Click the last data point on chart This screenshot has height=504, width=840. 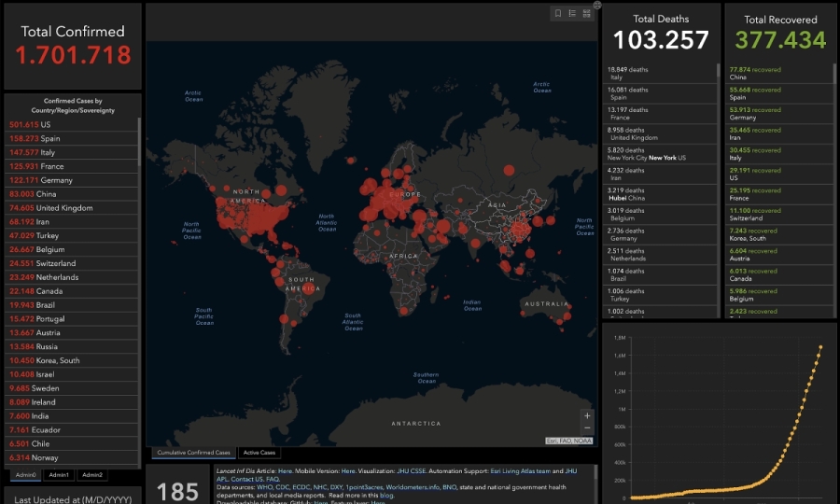click(820, 347)
